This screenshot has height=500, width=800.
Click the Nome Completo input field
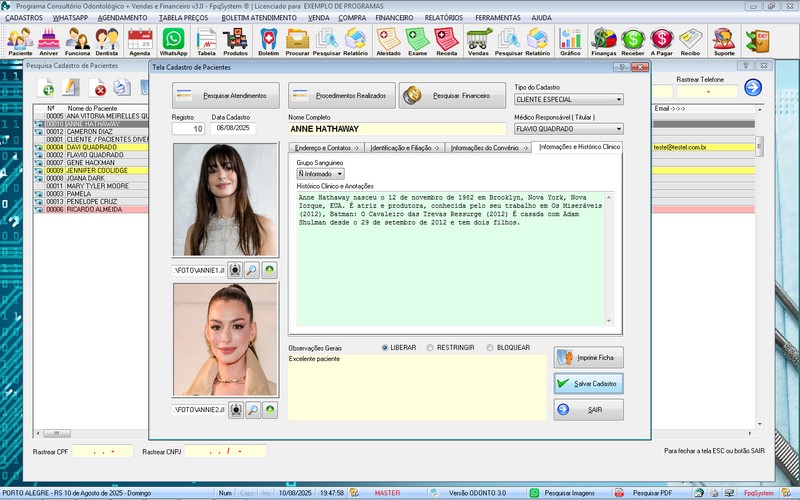point(396,129)
